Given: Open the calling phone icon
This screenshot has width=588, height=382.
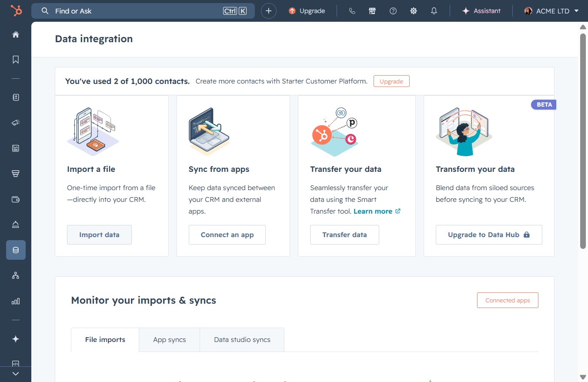Looking at the screenshot, I should click(x=352, y=11).
